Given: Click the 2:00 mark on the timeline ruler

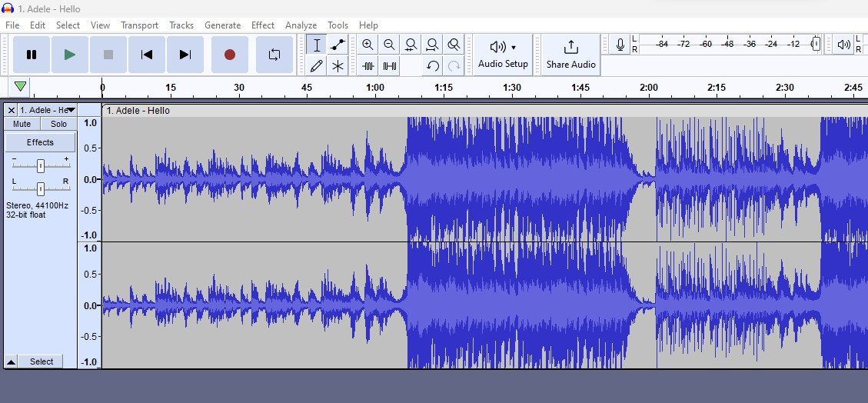Looking at the screenshot, I should click(x=649, y=88).
